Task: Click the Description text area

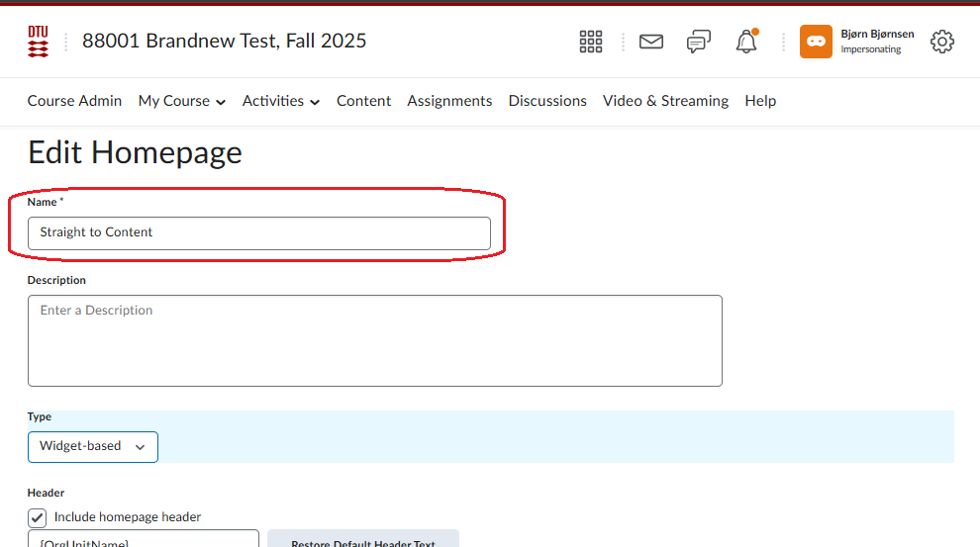Action: click(x=374, y=340)
